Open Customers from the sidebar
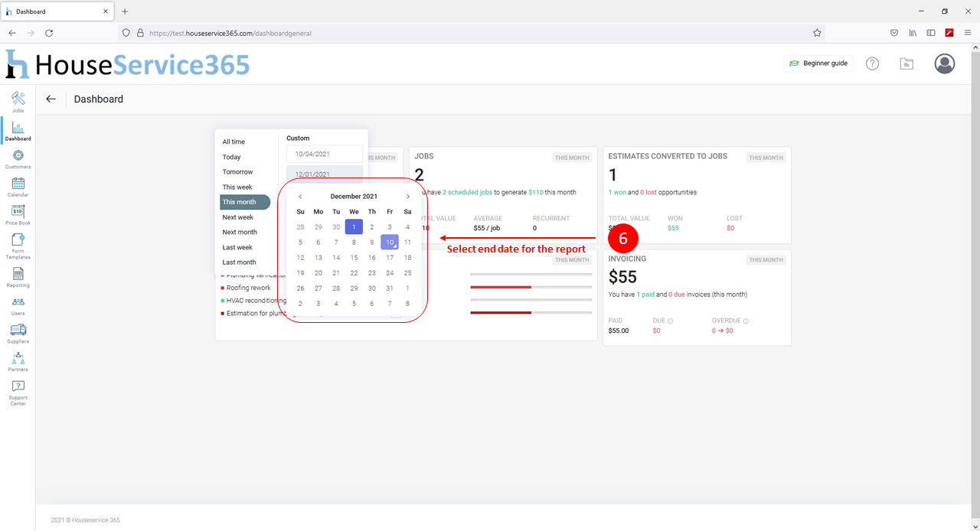980x531 pixels. pyautogui.click(x=18, y=158)
